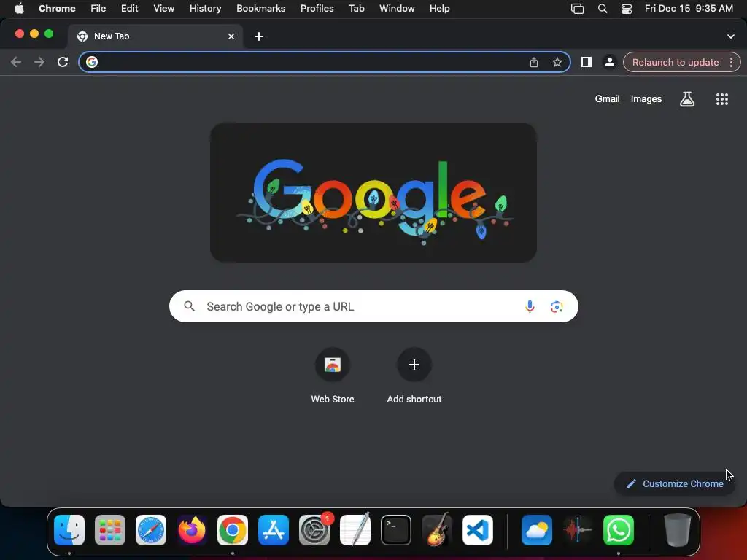Open Finder from the Dock
This screenshot has height=560, width=747.
tap(69, 530)
